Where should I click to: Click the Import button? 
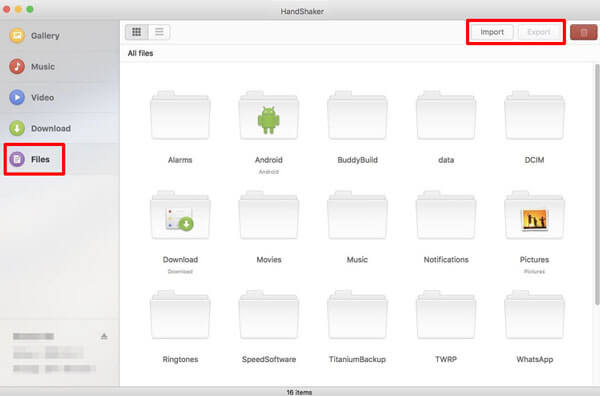coord(492,32)
